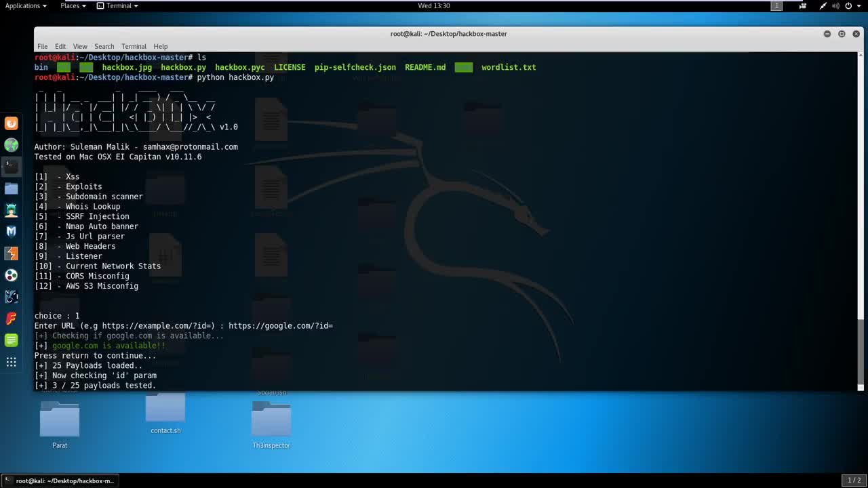Click the terminal vertical scrollbar
868x488 pixels.
[861, 220]
